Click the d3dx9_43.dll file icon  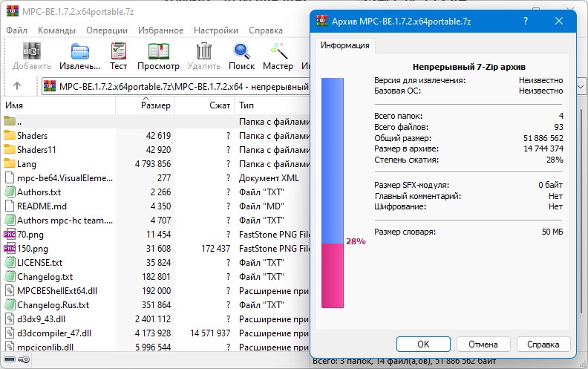coord(10,319)
